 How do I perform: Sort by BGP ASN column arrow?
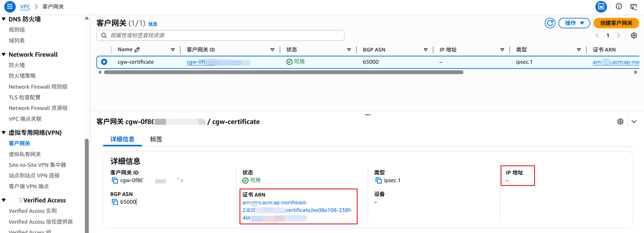pos(426,50)
